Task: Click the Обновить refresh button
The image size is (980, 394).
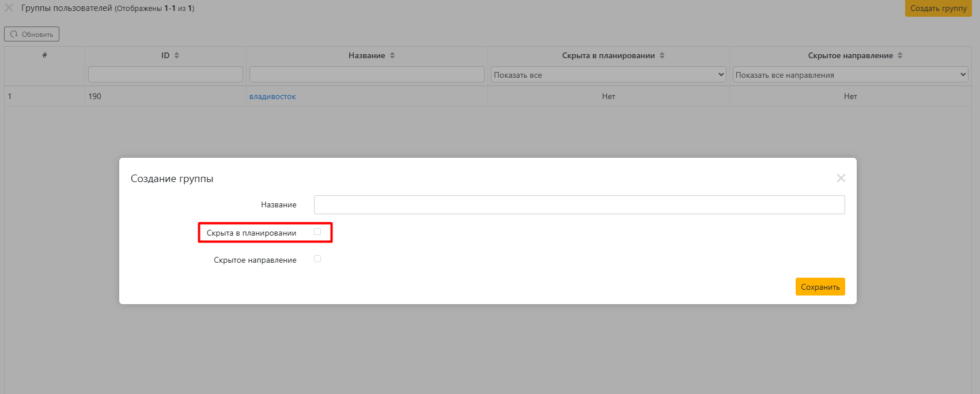Action: click(32, 34)
